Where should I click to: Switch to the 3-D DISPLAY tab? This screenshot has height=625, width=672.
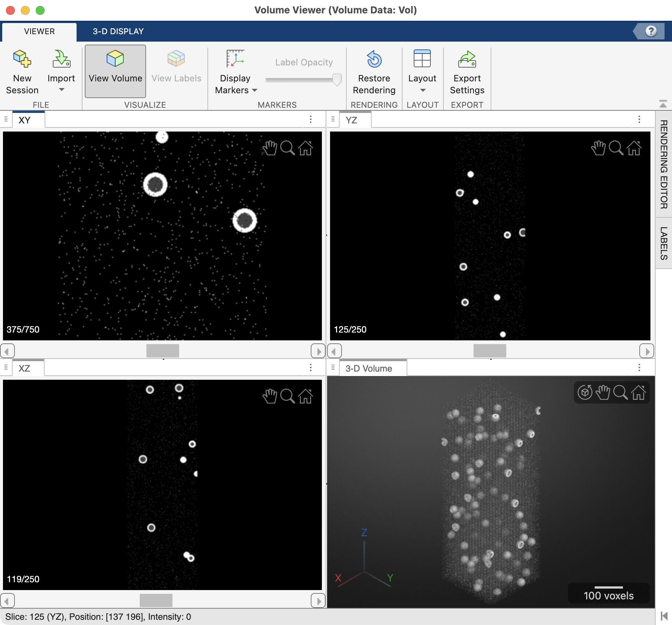tap(118, 31)
